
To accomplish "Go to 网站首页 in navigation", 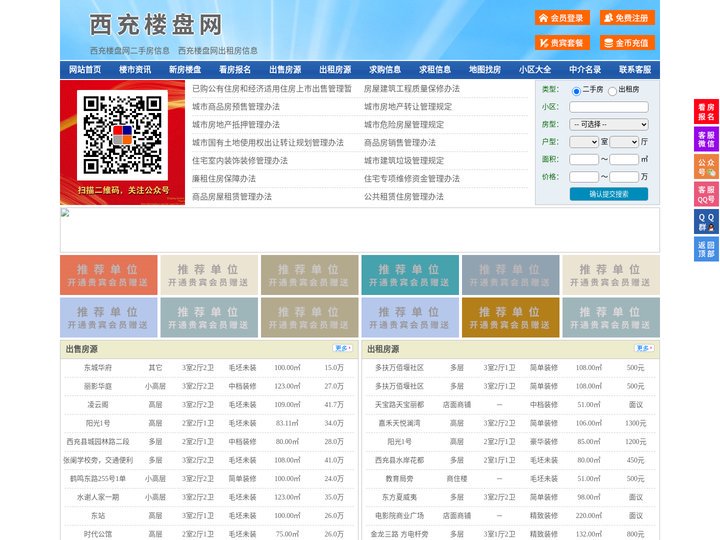I will [85, 70].
